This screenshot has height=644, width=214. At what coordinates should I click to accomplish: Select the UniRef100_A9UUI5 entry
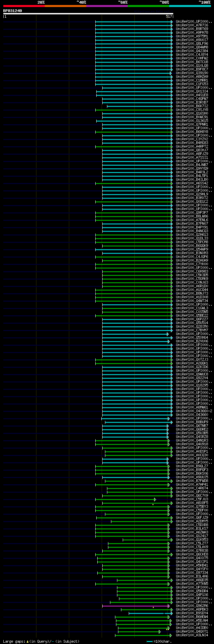pos(192,477)
